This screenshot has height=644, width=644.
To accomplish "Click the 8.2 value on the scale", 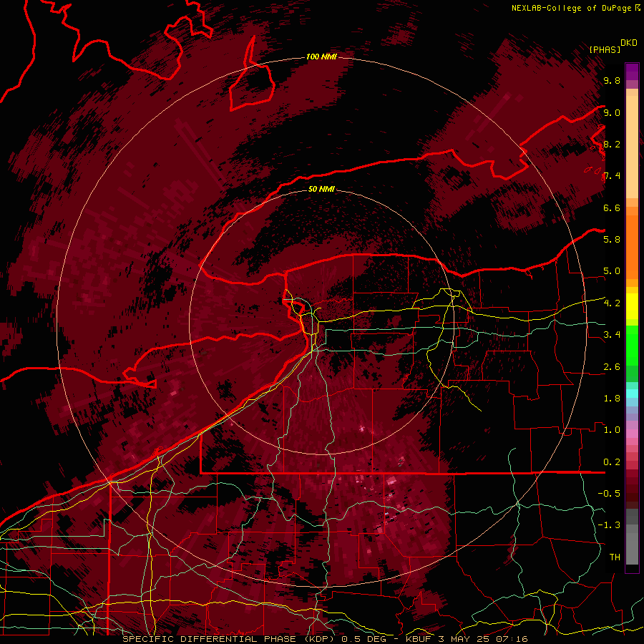I will pos(612,145).
